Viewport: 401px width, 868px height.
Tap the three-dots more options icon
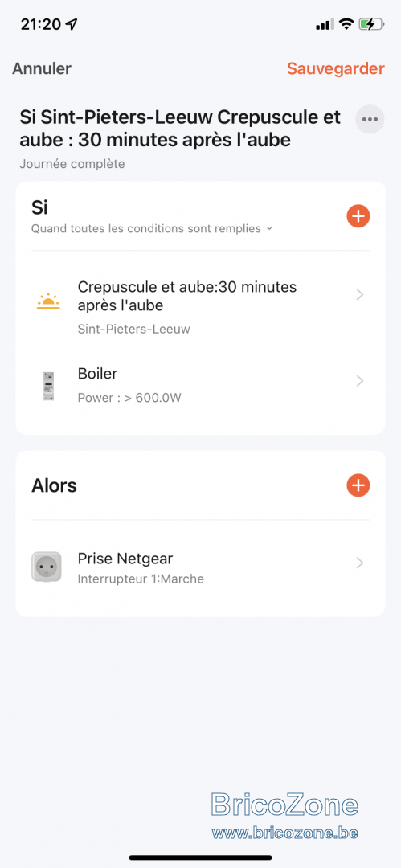[x=370, y=118]
